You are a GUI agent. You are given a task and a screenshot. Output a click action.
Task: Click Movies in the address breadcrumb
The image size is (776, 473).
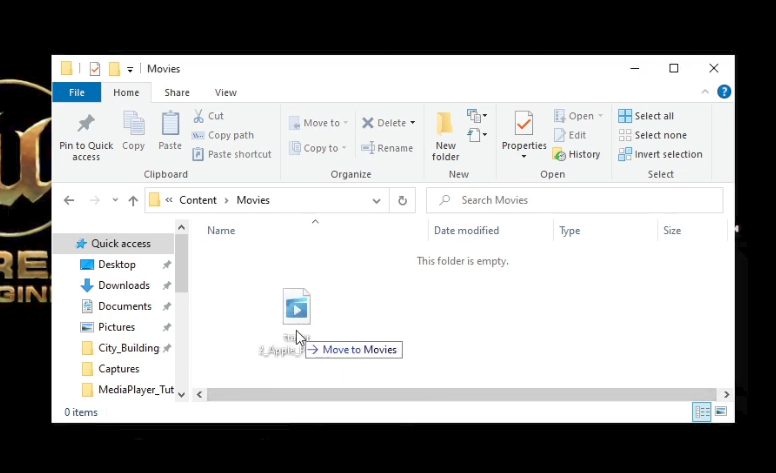coord(253,200)
